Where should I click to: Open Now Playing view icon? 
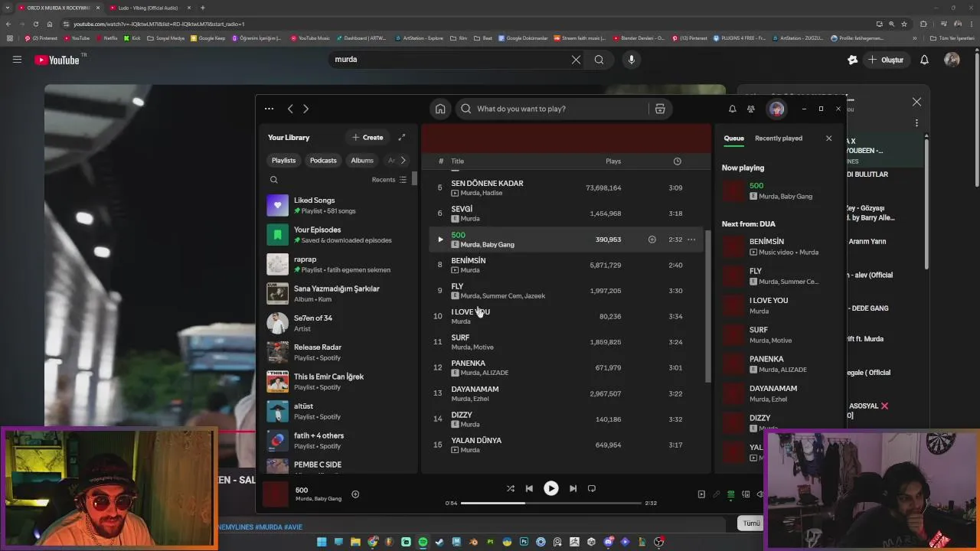(701, 494)
